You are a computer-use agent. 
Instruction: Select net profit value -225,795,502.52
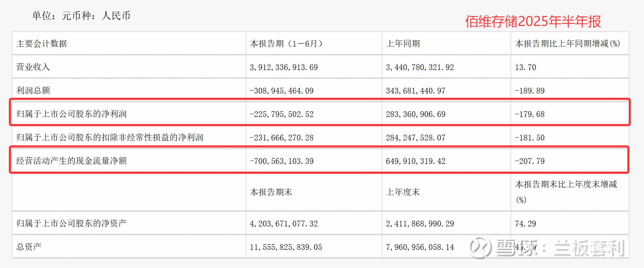[x=282, y=114]
